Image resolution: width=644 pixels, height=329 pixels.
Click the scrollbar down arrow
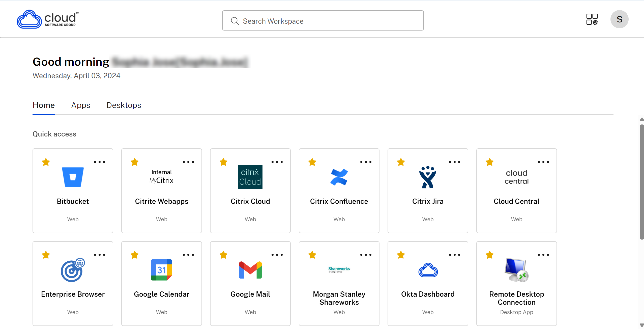click(x=642, y=325)
